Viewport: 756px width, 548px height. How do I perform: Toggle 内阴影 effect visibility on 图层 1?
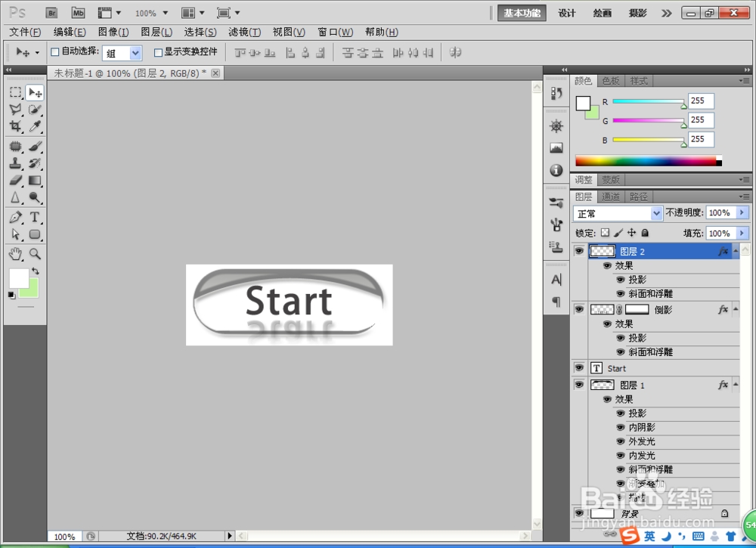click(x=621, y=428)
